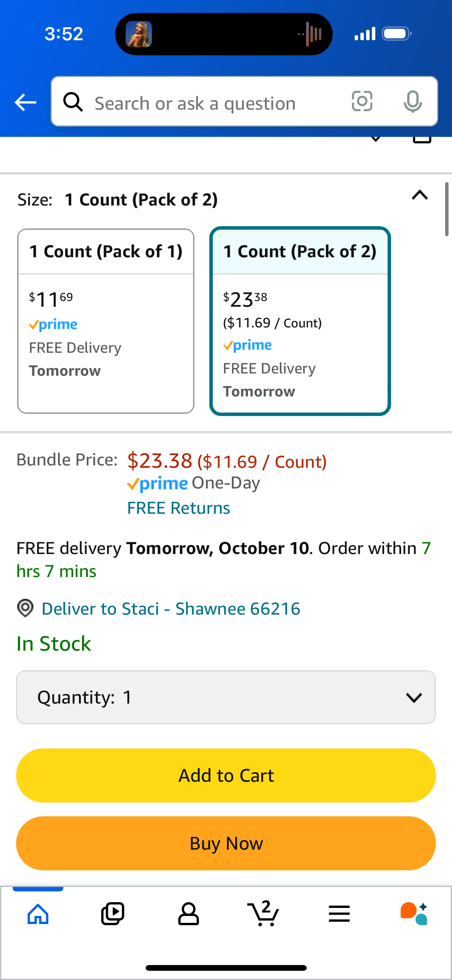The height and width of the screenshot is (980, 452).
Task: Collapse the Size options chevron
Action: click(x=419, y=196)
